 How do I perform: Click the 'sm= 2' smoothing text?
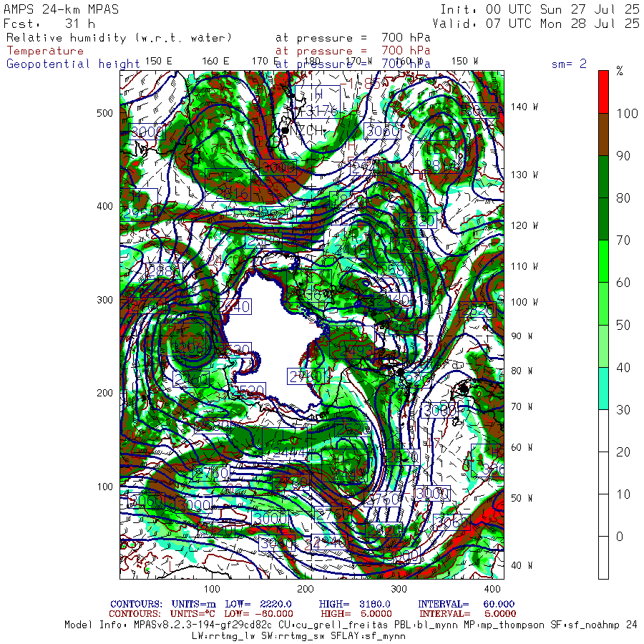pyautogui.click(x=569, y=64)
